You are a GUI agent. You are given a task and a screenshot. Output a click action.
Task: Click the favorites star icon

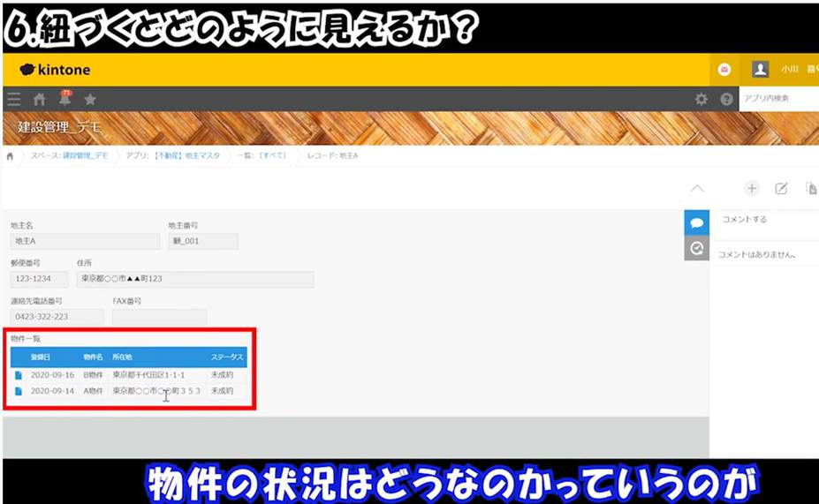pos(90,100)
